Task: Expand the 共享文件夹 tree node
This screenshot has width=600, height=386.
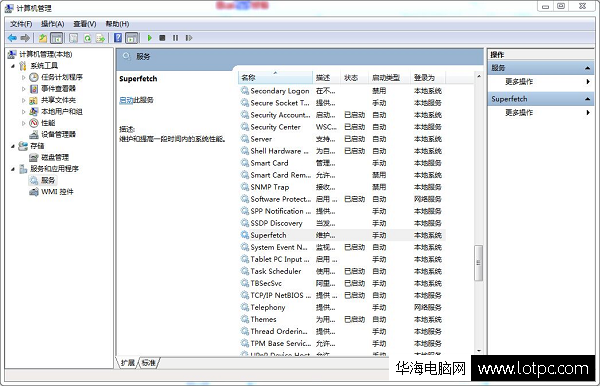Action: tap(23, 100)
